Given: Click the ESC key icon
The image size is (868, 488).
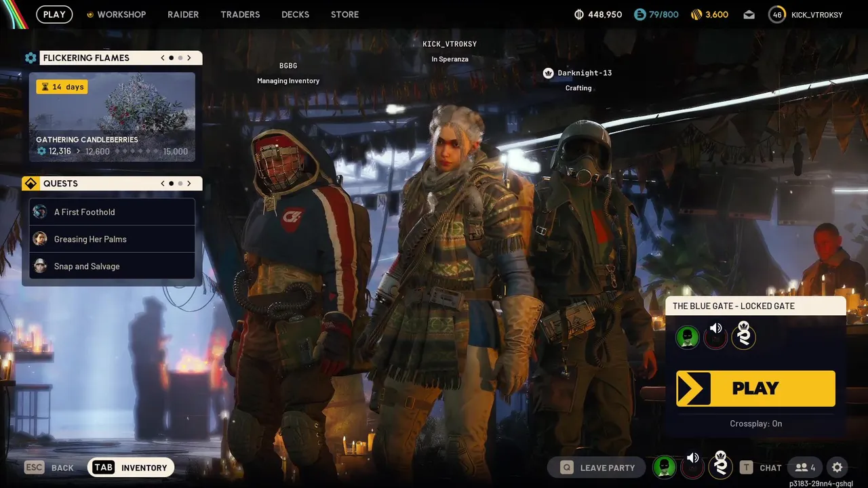Looking at the screenshot, I should click(x=34, y=467).
